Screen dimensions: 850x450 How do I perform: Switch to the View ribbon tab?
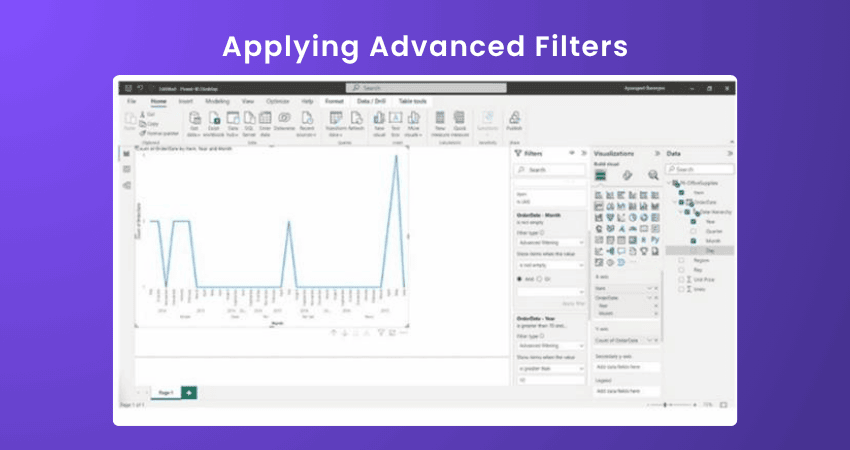248,101
